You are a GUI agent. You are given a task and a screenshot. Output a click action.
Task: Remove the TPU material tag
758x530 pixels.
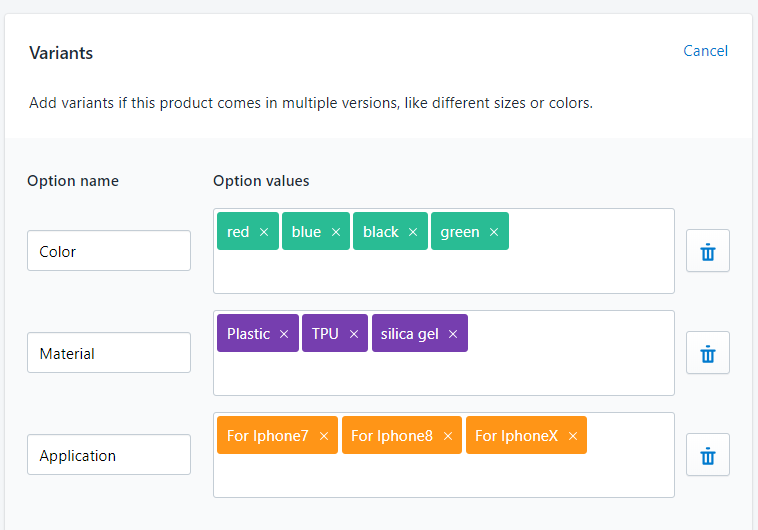point(354,334)
